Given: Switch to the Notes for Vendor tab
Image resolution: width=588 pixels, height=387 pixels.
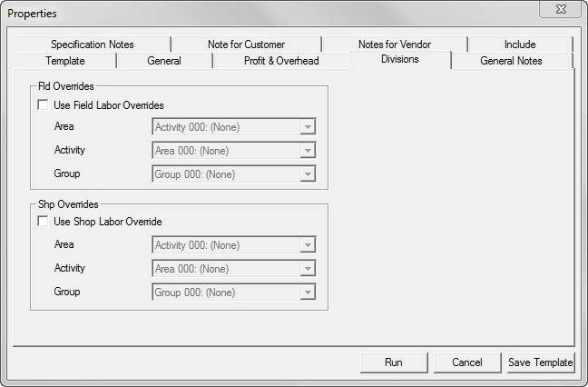Looking at the screenshot, I should click(395, 45).
